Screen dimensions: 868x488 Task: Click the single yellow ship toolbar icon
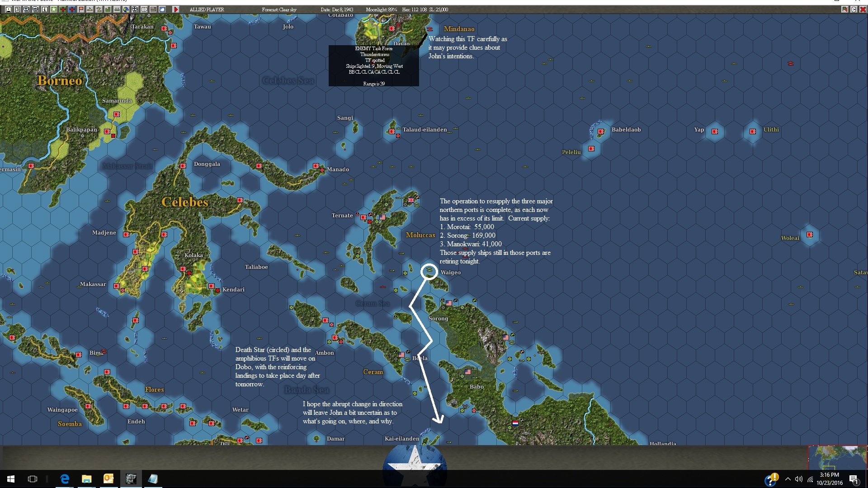point(90,9)
